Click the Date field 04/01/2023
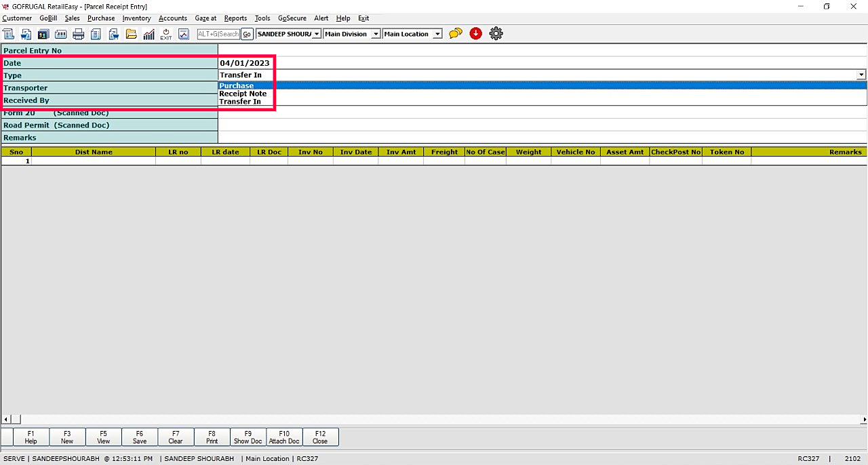The width and height of the screenshot is (868, 465). click(542, 63)
